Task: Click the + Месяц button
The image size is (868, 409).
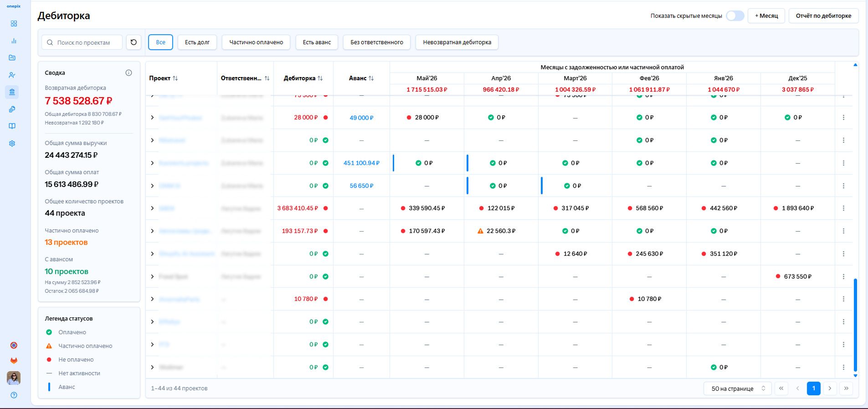Action: [766, 16]
